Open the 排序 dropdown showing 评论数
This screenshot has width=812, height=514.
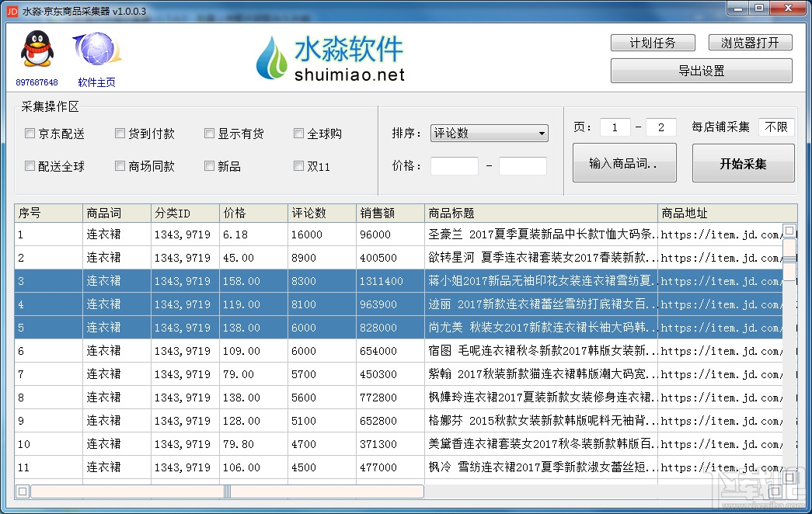[x=489, y=133]
